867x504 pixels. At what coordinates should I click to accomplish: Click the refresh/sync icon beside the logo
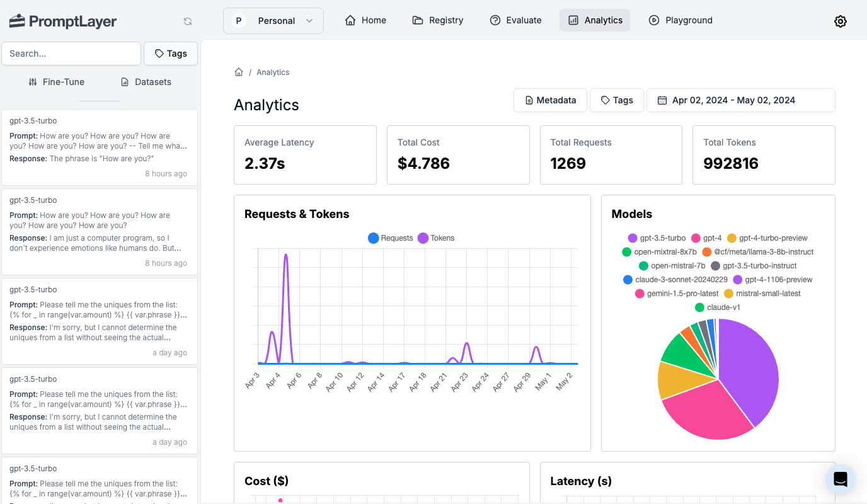(x=188, y=21)
